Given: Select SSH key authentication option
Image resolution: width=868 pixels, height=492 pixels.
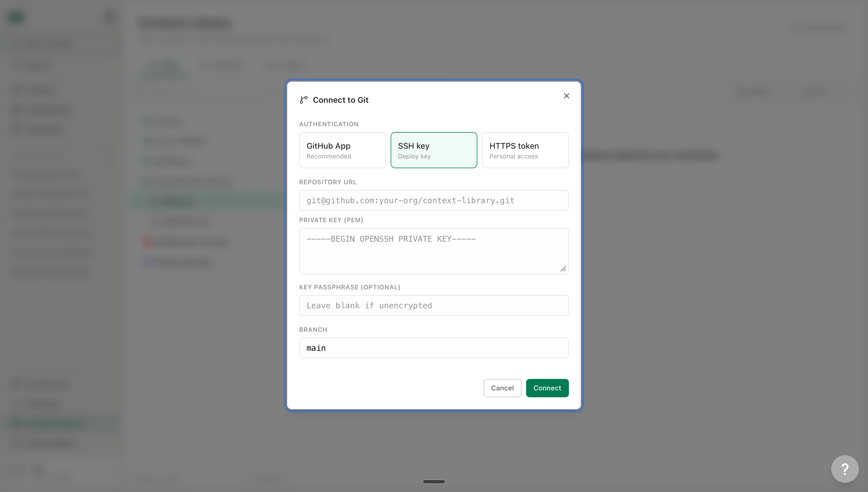Looking at the screenshot, I should (434, 150).
